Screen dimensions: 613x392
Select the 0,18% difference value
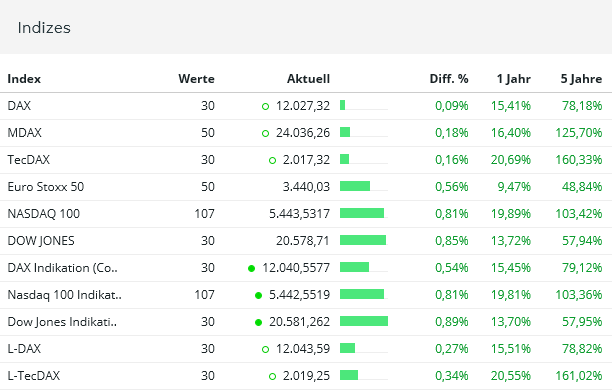click(x=452, y=133)
